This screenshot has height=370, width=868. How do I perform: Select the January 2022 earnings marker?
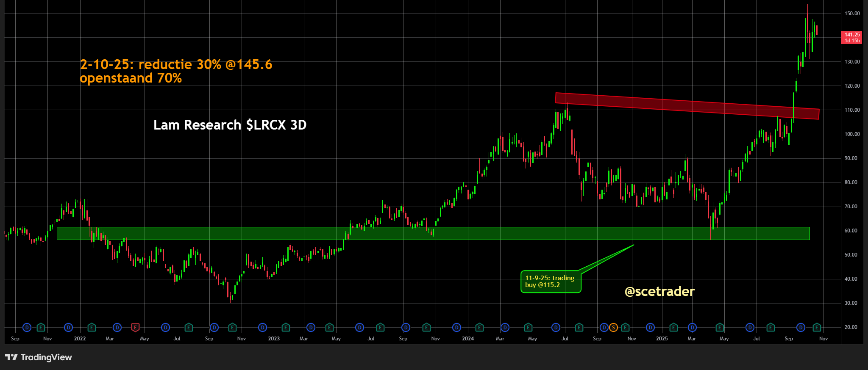(x=92, y=327)
